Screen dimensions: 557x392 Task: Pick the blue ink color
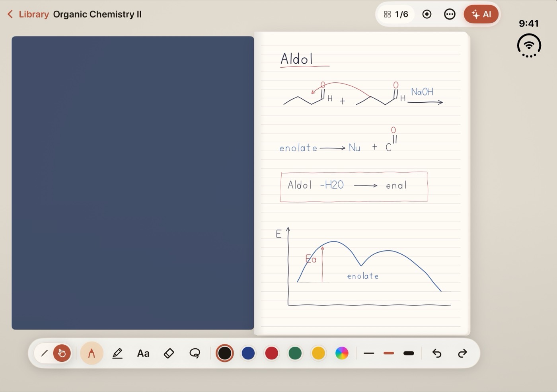pos(248,353)
